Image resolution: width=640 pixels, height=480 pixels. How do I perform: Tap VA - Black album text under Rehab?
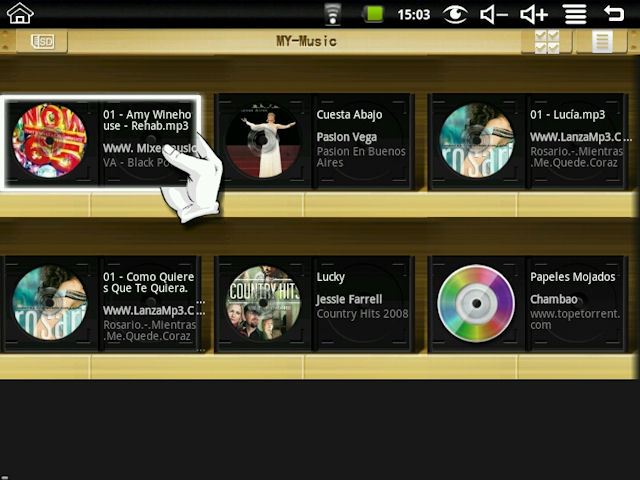pyautogui.click(x=137, y=163)
